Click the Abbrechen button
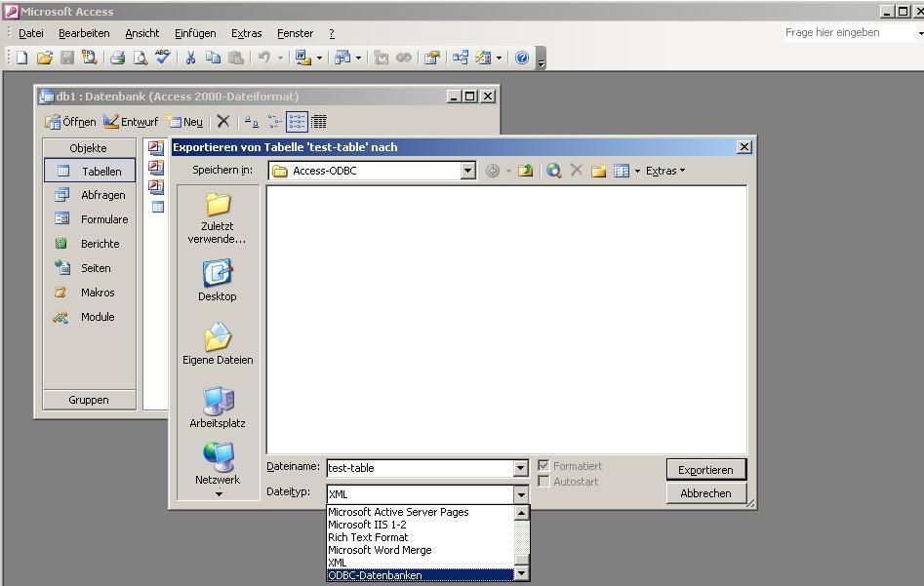The height and width of the screenshot is (586, 924). (x=706, y=493)
